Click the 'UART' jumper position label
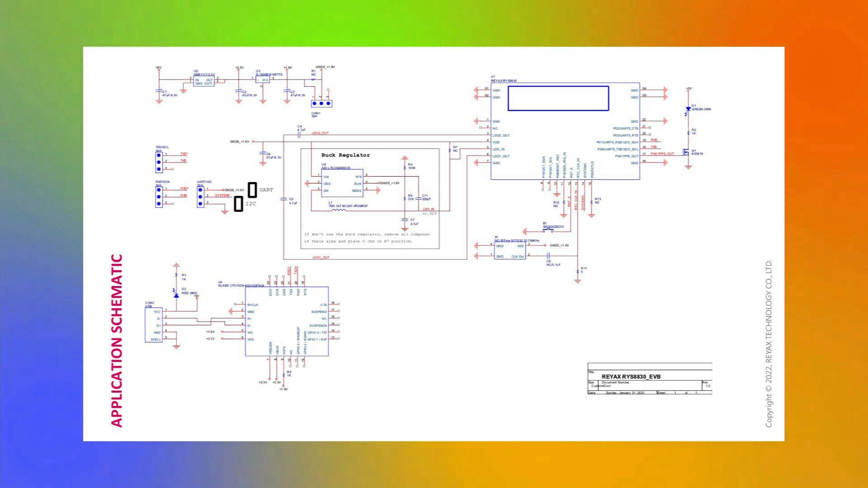This screenshot has height=488, width=868. 266,190
